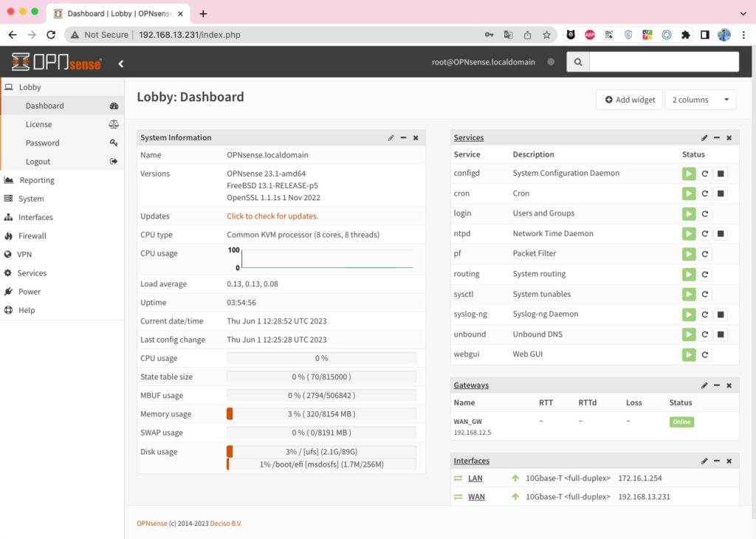The image size is (756, 539).
Task: Minimize the Services widget
Action: coord(717,138)
